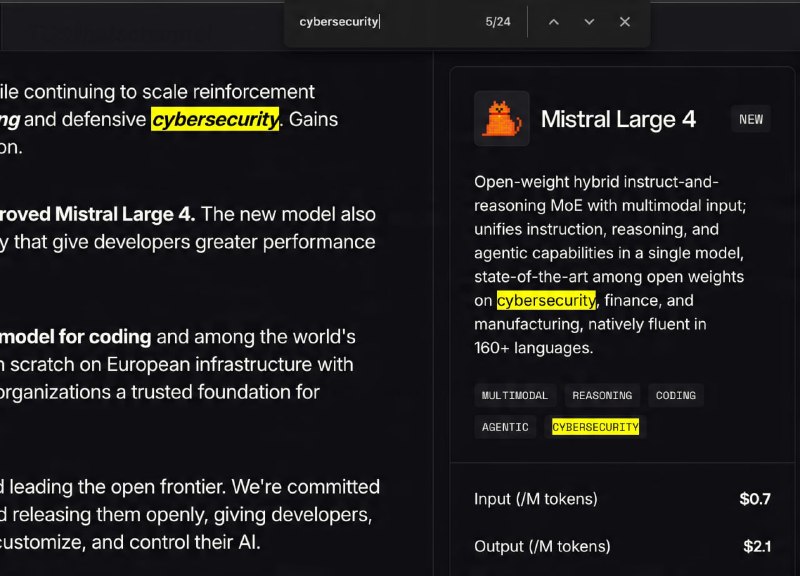This screenshot has height=576, width=800.
Task: Select the MULTIMODAL tag
Action: click(515, 395)
